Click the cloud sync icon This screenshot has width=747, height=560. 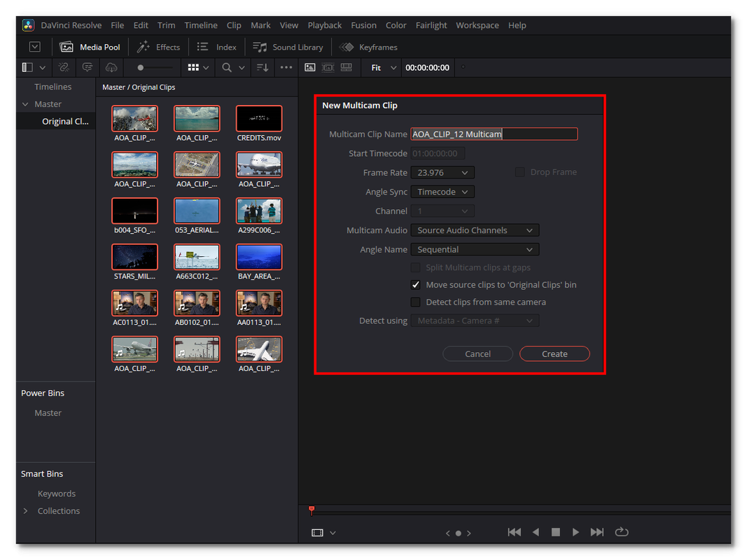111,68
